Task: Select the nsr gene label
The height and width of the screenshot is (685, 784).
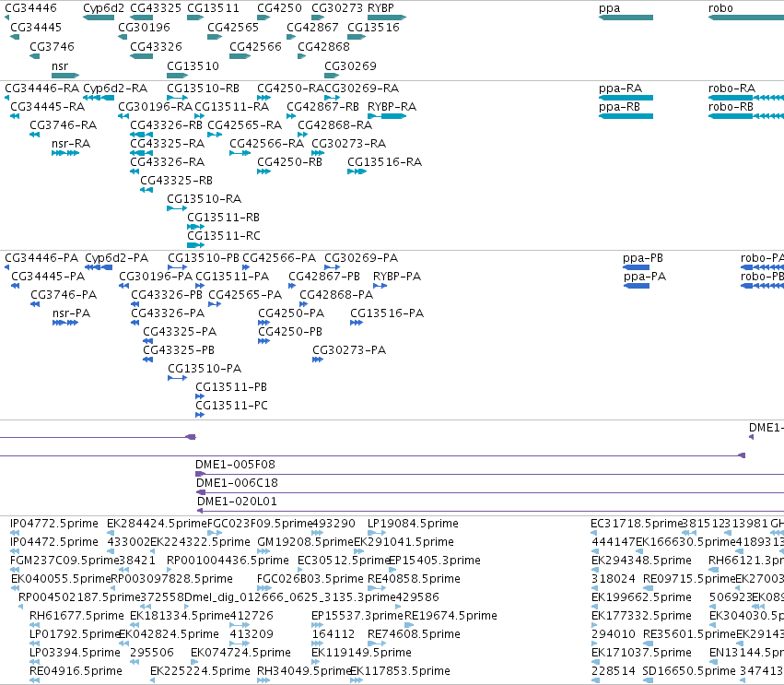Action: (x=60, y=66)
